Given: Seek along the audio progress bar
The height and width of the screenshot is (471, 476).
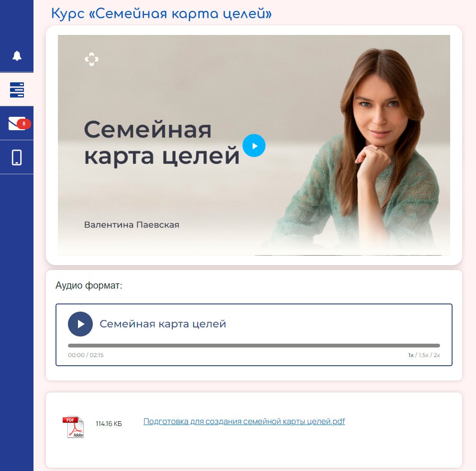Looking at the screenshot, I should (x=254, y=346).
